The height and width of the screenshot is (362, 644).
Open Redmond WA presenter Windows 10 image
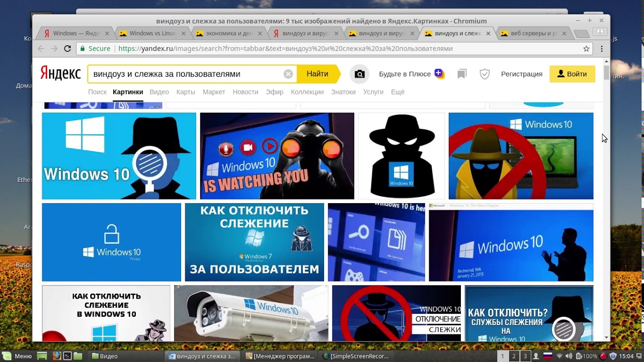[x=511, y=242]
